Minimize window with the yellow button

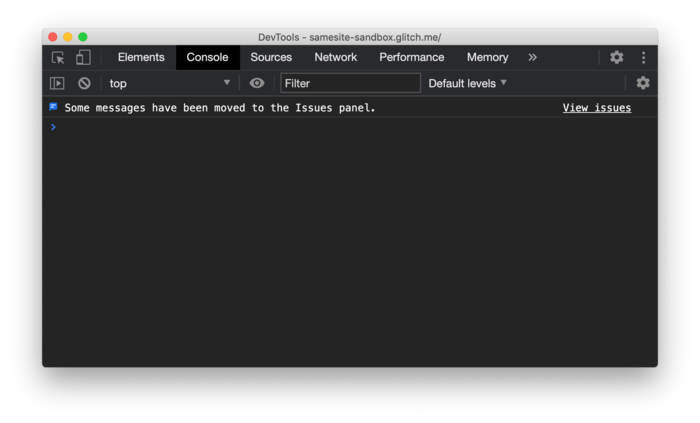point(68,37)
